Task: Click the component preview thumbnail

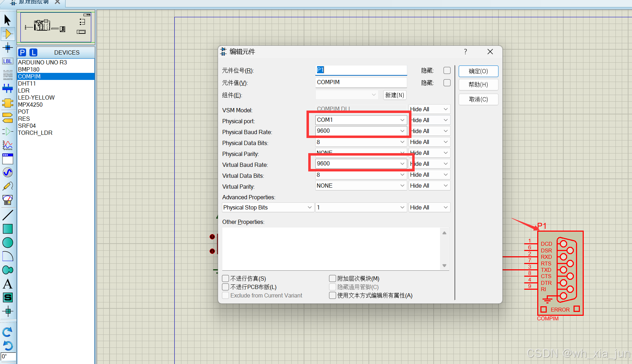Action: tap(56, 27)
